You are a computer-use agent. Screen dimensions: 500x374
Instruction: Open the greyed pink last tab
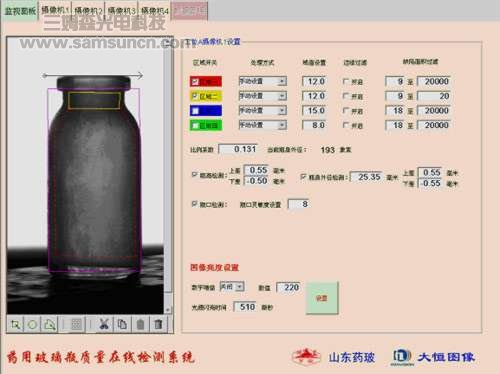189,11
